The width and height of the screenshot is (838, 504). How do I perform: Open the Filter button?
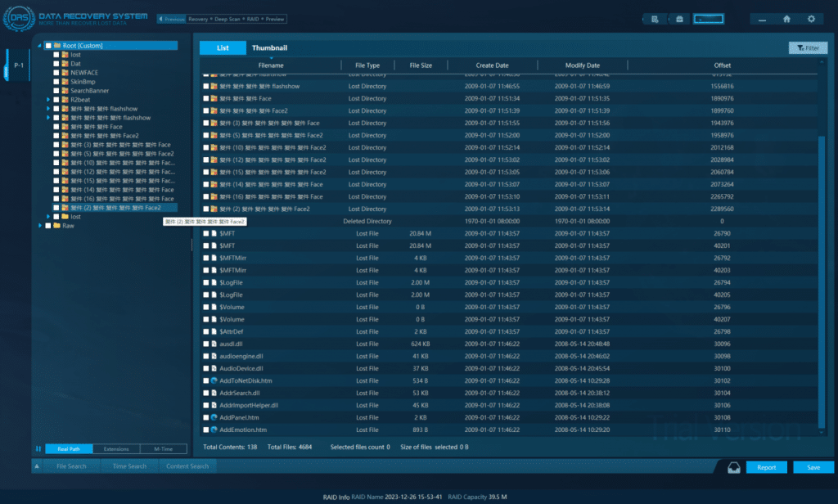(x=807, y=48)
